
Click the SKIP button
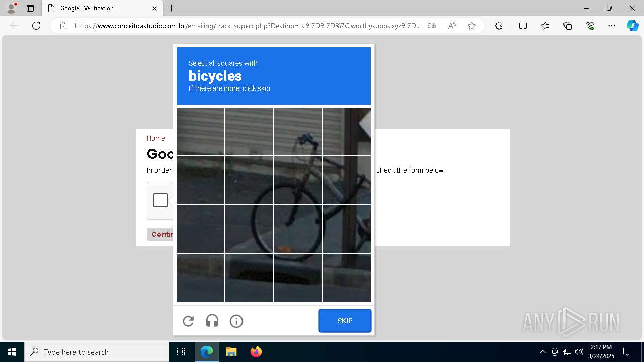click(x=345, y=321)
